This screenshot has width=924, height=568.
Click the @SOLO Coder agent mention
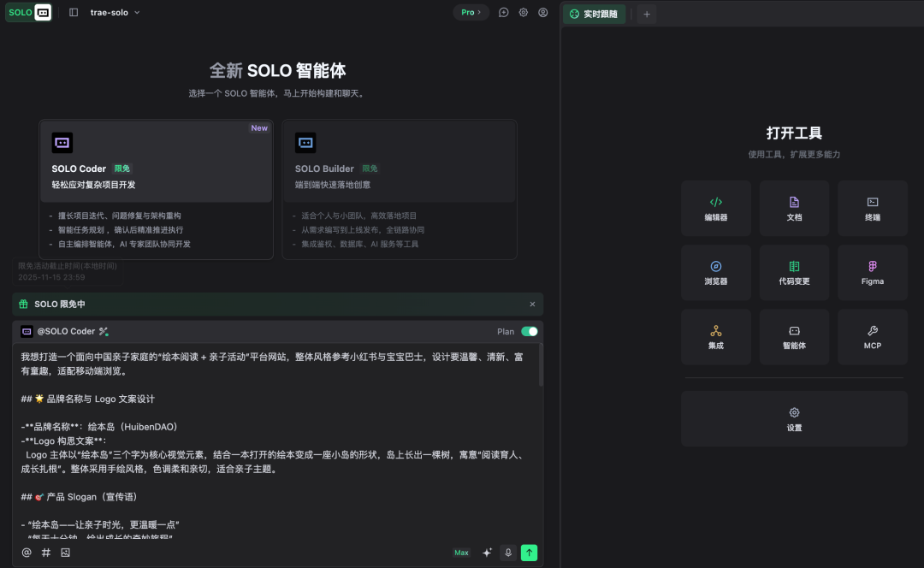(x=65, y=332)
